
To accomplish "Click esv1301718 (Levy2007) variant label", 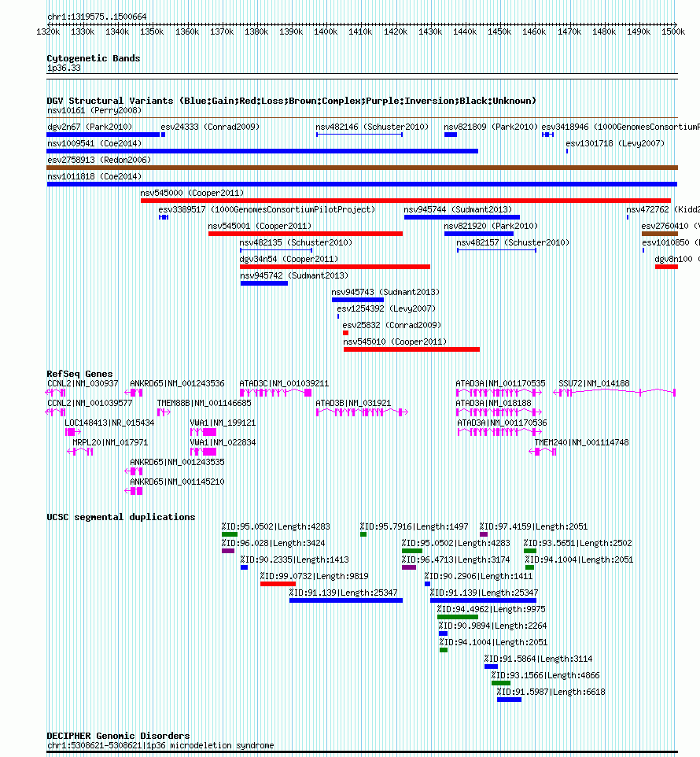I will pos(615,143).
